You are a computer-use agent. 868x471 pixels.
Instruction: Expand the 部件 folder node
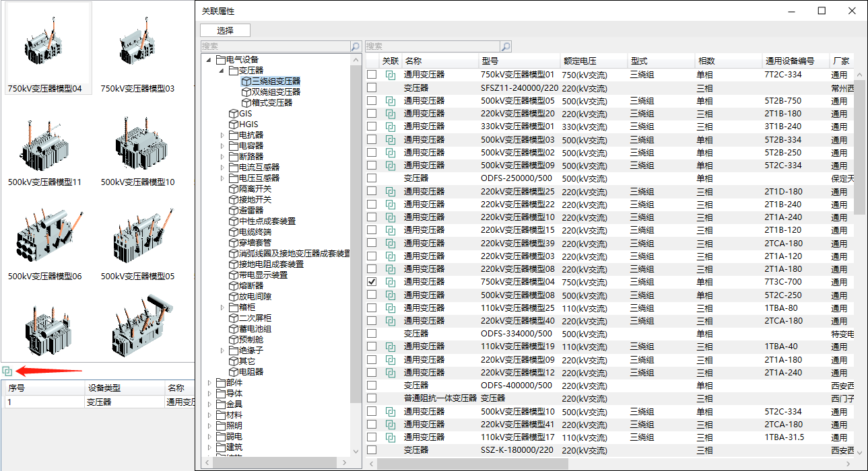pos(210,383)
